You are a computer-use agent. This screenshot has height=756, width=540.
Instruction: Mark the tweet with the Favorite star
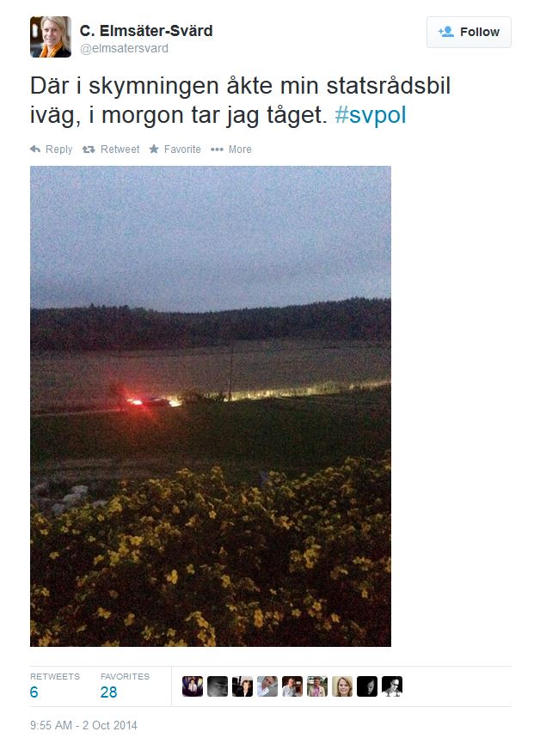154,149
